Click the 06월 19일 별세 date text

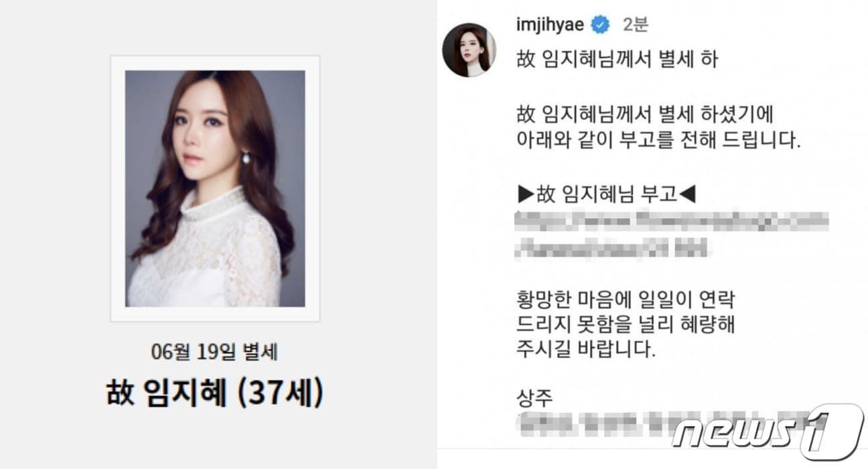pos(215,352)
